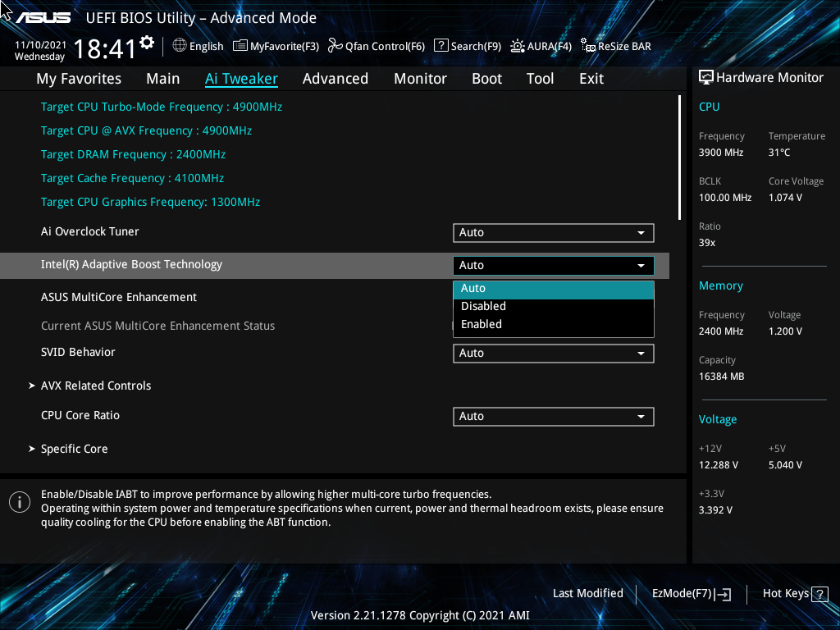
Task: Select the Ai Tweaker tab
Action: pos(241,79)
